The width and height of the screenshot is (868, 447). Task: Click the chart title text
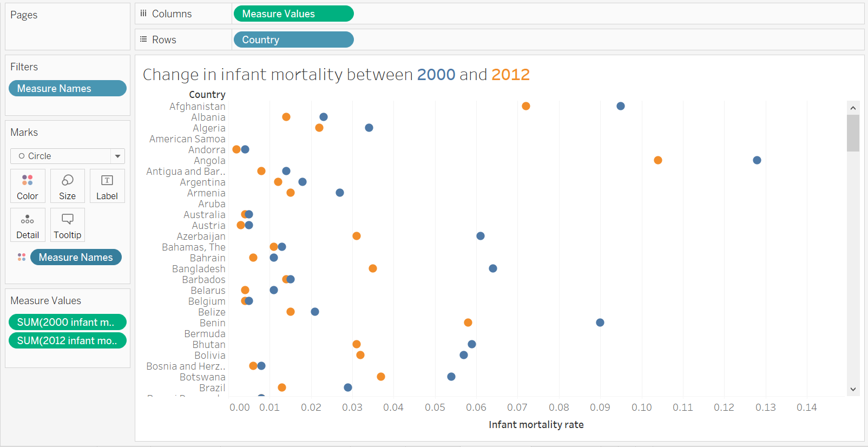click(x=336, y=74)
